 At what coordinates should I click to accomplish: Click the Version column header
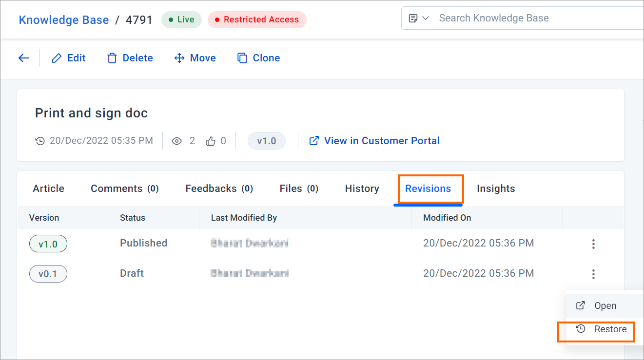[x=44, y=218]
